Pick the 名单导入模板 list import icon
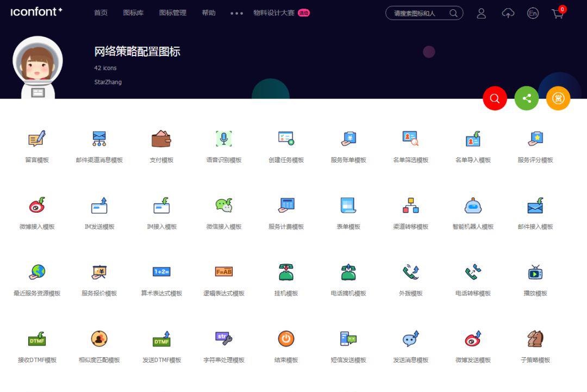The width and height of the screenshot is (587, 392). tap(473, 139)
